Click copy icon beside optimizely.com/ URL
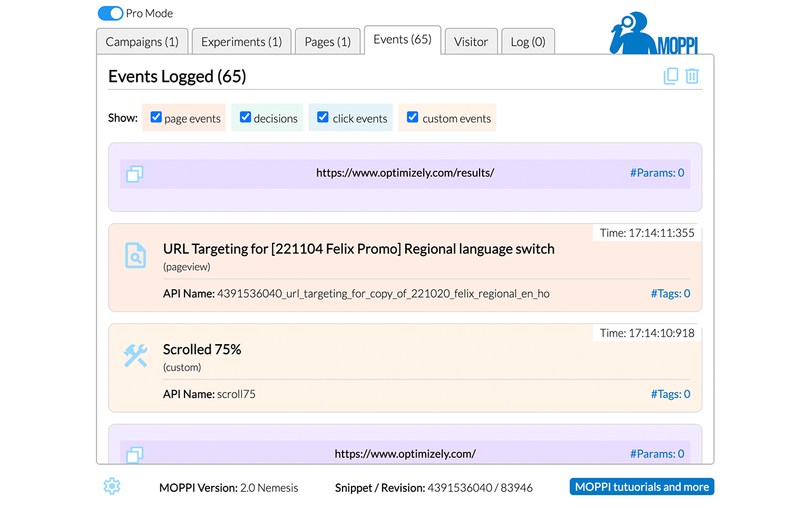This screenshot has width=812, height=508. click(x=134, y=455)
